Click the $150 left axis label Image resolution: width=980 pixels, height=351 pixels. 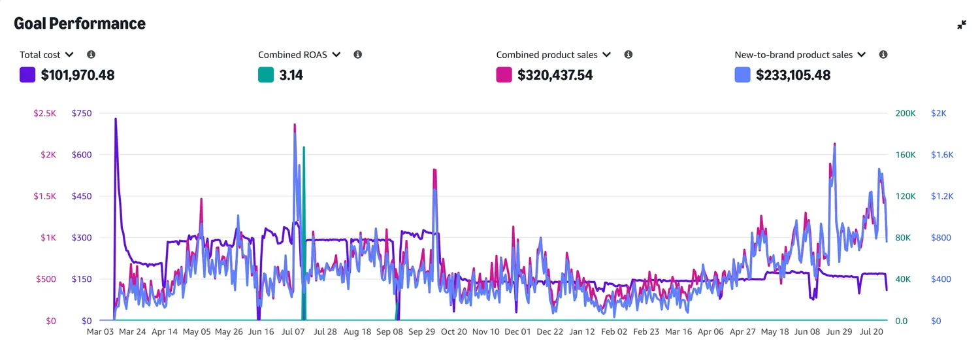[x=82, y=279]
